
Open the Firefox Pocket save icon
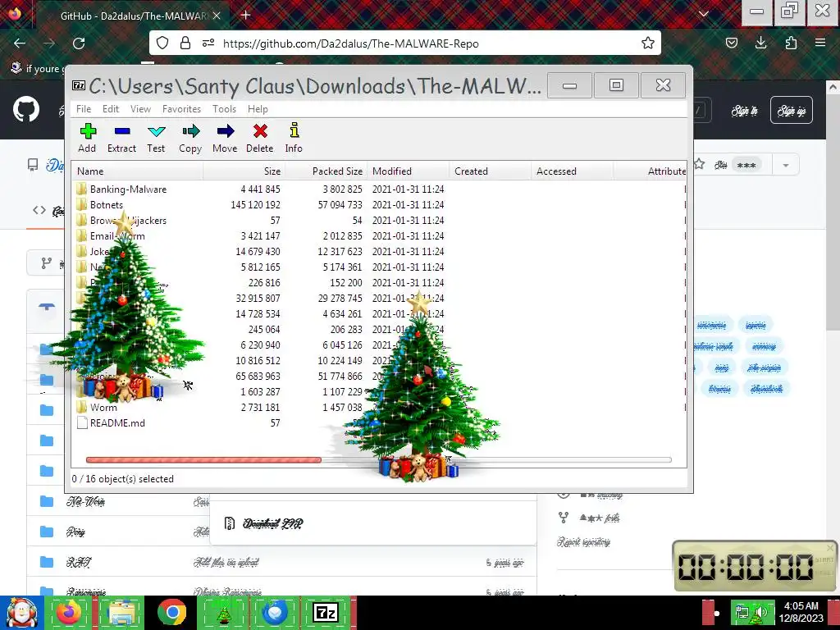tap(731, 43)
